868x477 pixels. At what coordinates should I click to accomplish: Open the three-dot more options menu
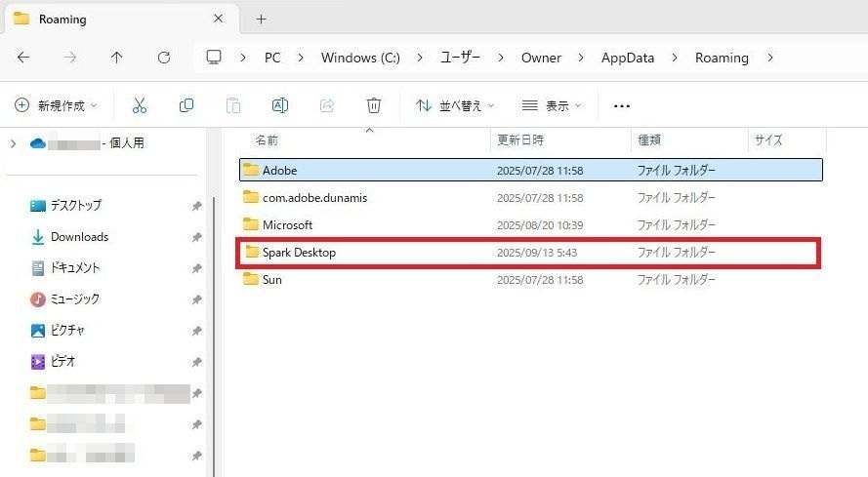[x=622, y=105]
